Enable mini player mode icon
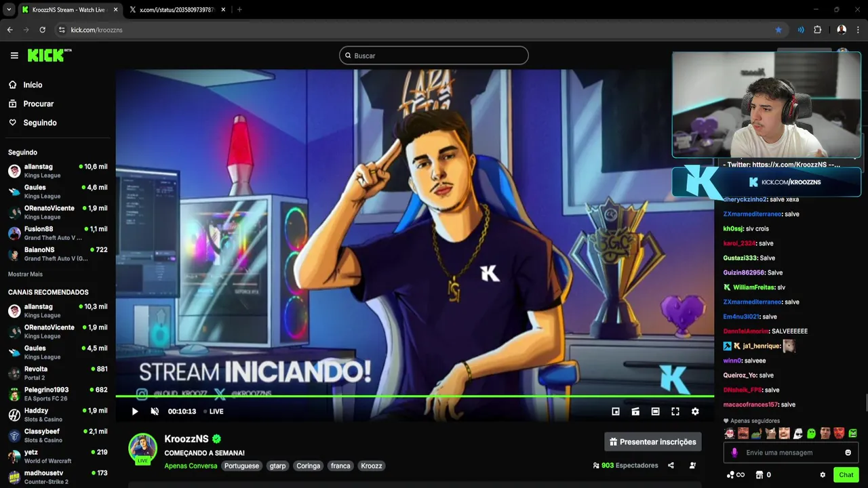 (x=616, y=411)
